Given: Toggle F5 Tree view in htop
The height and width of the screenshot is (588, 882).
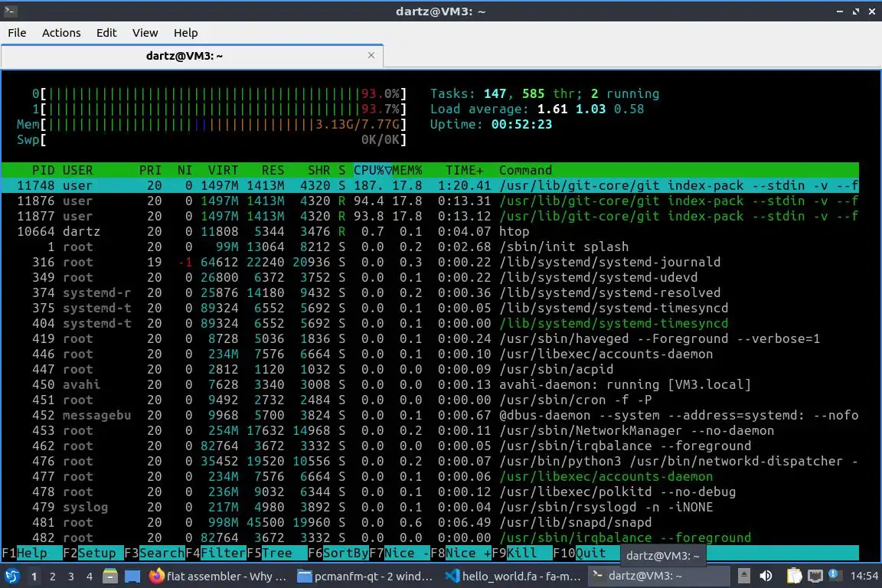Looking at the screenshot, I should click(x=276, y=553).
